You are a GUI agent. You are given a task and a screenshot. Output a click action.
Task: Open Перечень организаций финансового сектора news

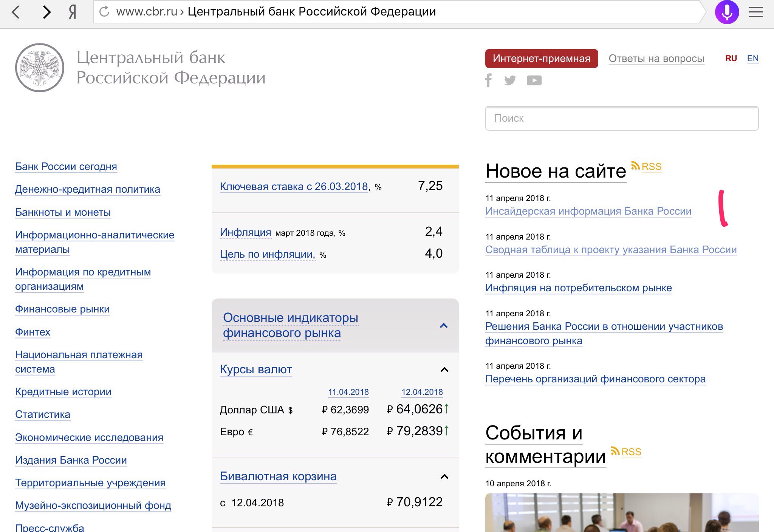coord(596,379)
